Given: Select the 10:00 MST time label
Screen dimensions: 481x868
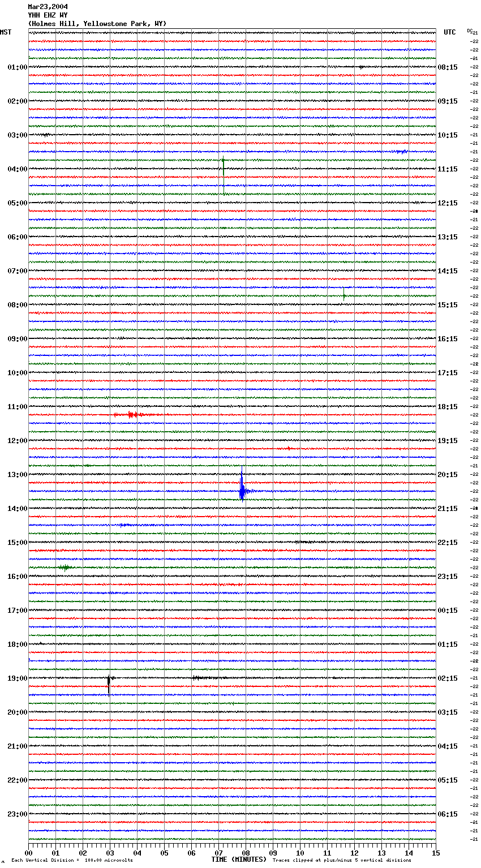Looking at the screenshot, I should tap(18, 373).
